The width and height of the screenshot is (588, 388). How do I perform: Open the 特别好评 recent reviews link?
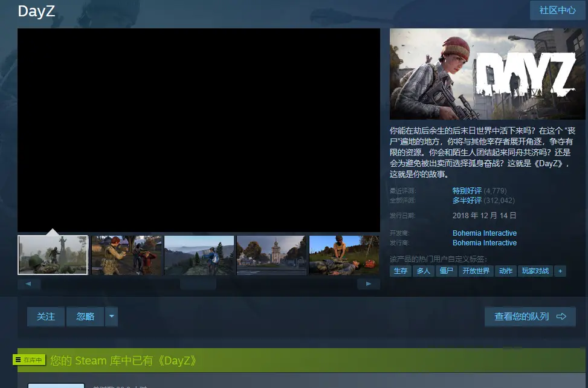[467, 191]
